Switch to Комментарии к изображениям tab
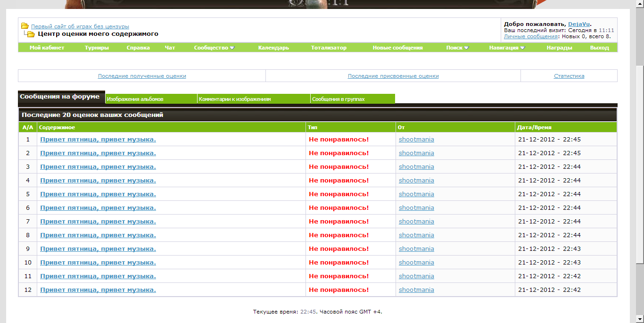 tap(254, 99)
